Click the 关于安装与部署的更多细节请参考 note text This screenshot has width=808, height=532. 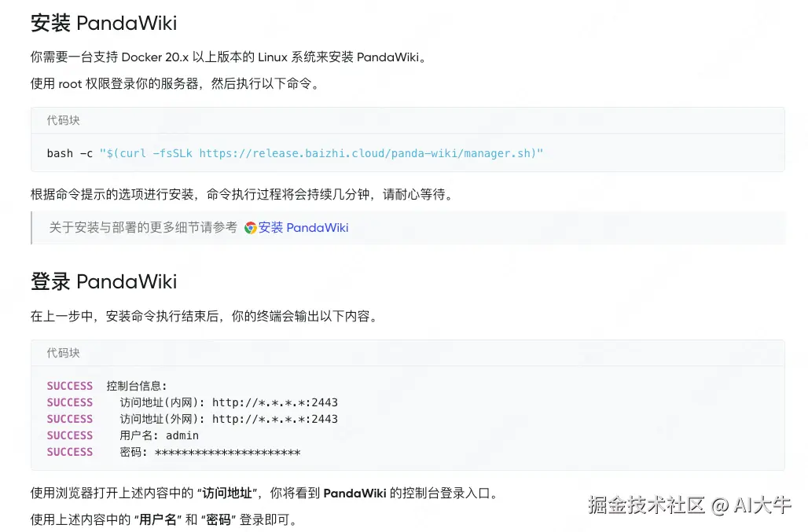click(x=143, y=228)
